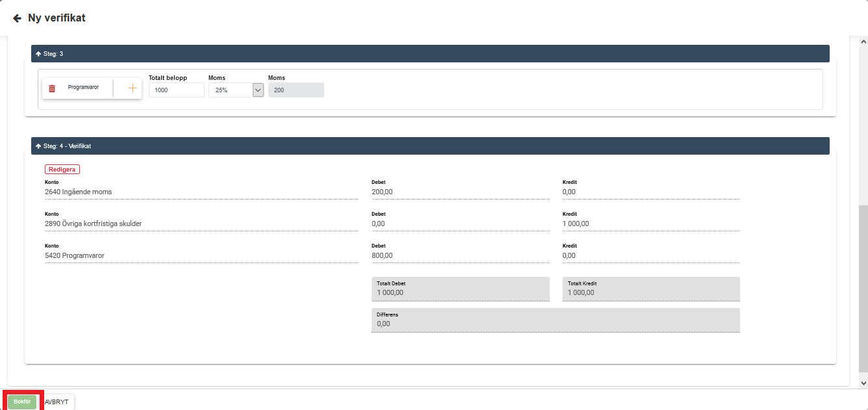868x410 pixels.
Task: Click the Kredit field showing 1 000,00
Action: point(650,224)
